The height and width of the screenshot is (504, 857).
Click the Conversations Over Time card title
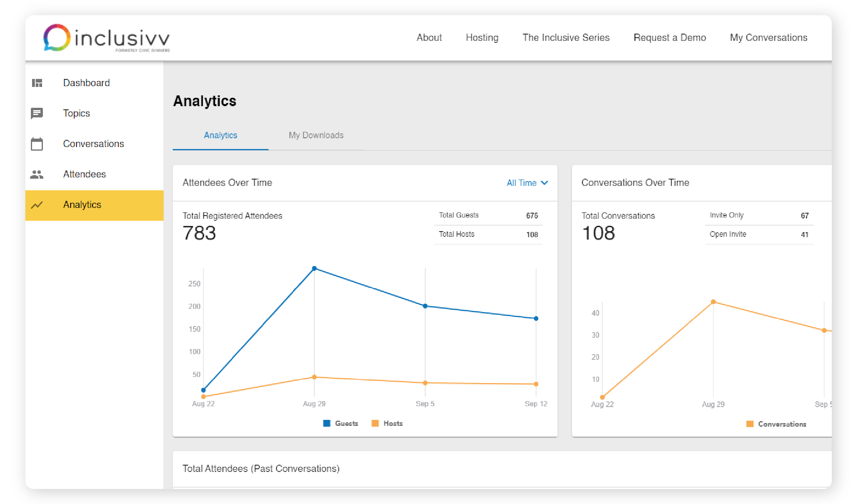(635, 183)
